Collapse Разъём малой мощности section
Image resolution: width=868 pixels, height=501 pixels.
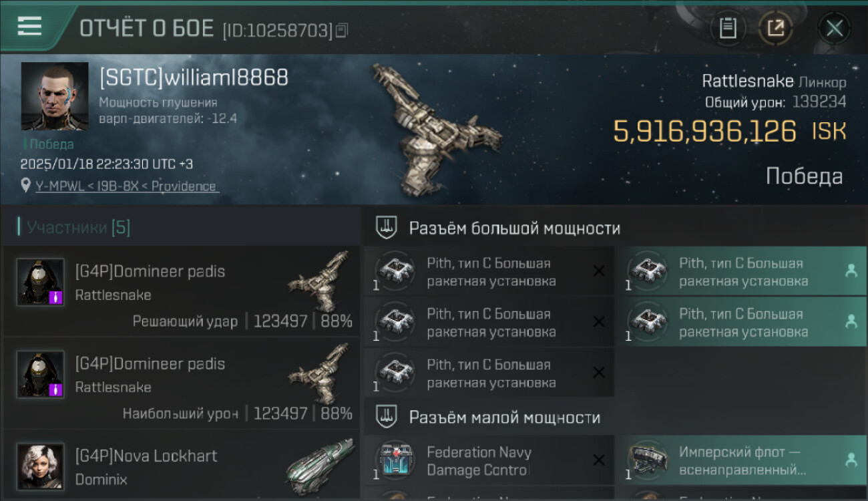[387, 417]
